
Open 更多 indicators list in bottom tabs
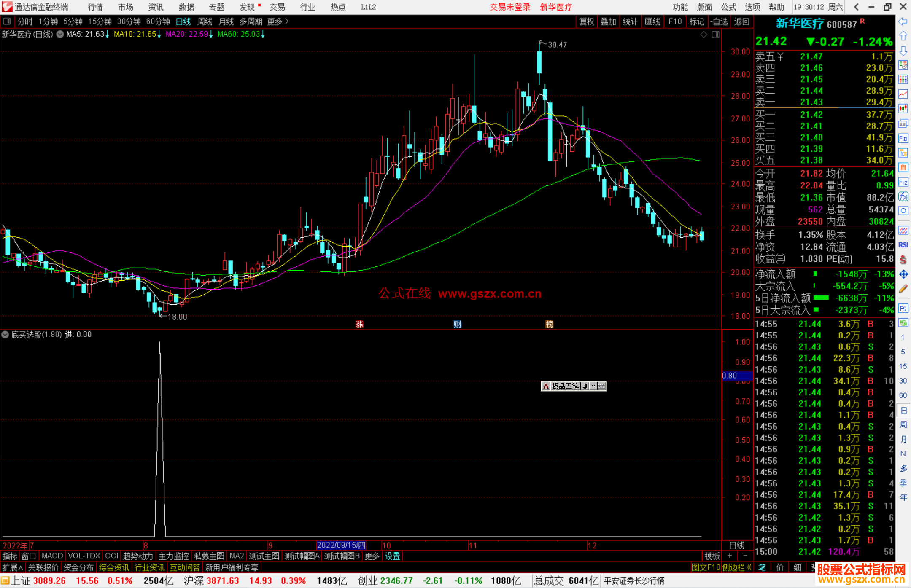click(372, 556)
